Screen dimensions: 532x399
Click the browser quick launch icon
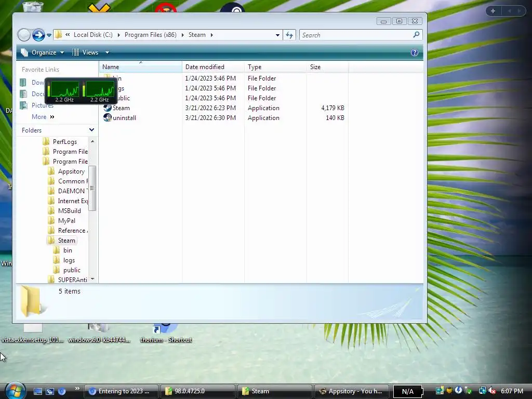coord(62,391)
